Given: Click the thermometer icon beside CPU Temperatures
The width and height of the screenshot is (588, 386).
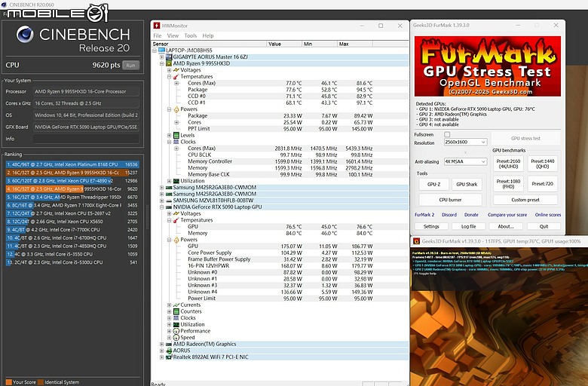Looking at the screenshot, I should tap(176, 77).
